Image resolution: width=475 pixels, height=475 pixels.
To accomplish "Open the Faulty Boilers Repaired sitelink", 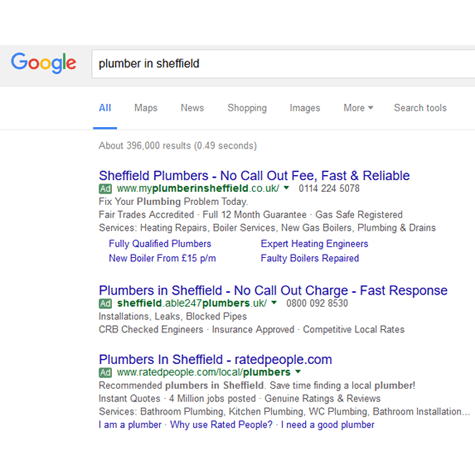I will (x=310, y=258).
